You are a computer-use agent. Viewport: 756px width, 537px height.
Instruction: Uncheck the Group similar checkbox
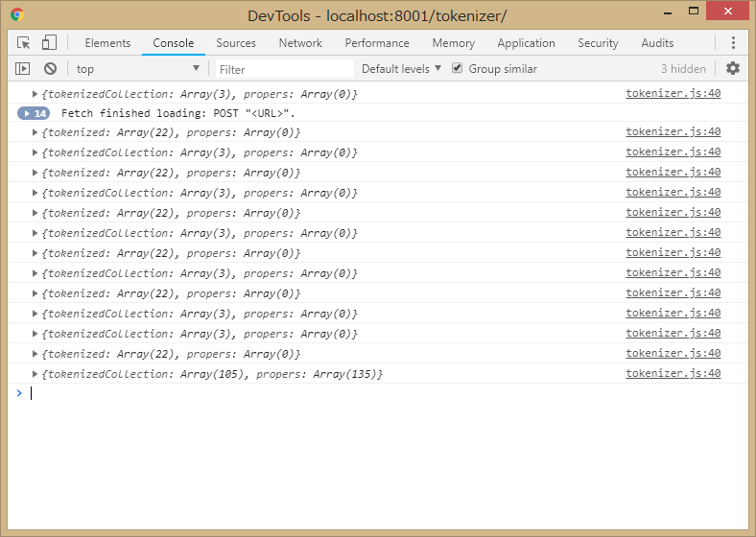458,69
